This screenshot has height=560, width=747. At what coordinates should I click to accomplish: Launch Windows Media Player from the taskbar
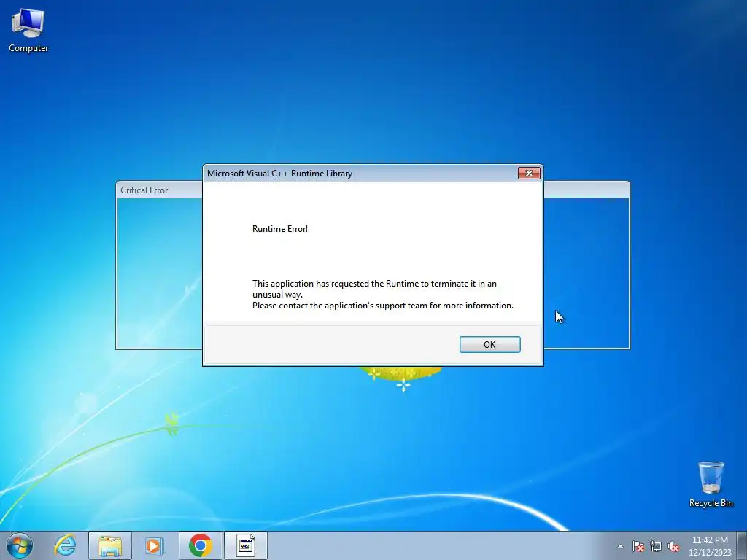tap(154, 545)
